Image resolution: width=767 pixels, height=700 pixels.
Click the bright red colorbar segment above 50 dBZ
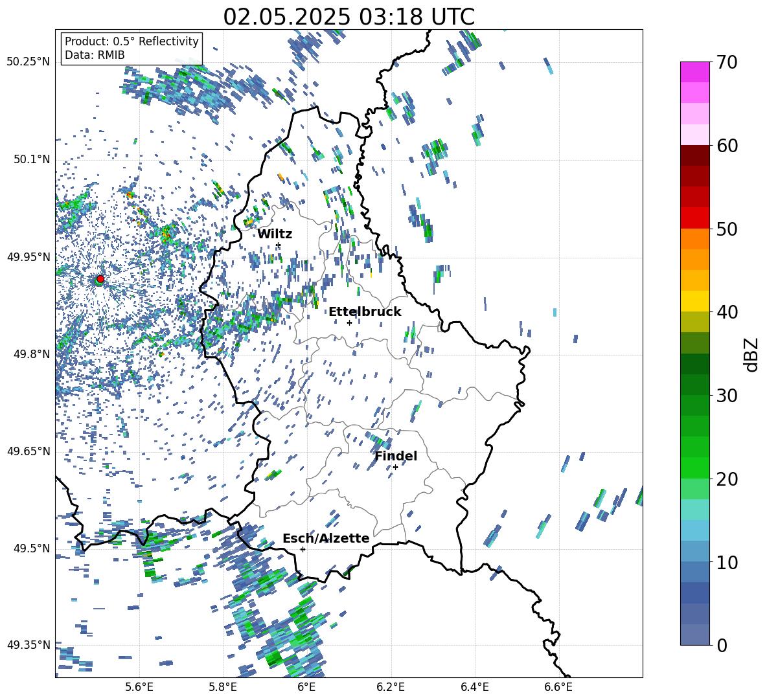click(695, 218)
